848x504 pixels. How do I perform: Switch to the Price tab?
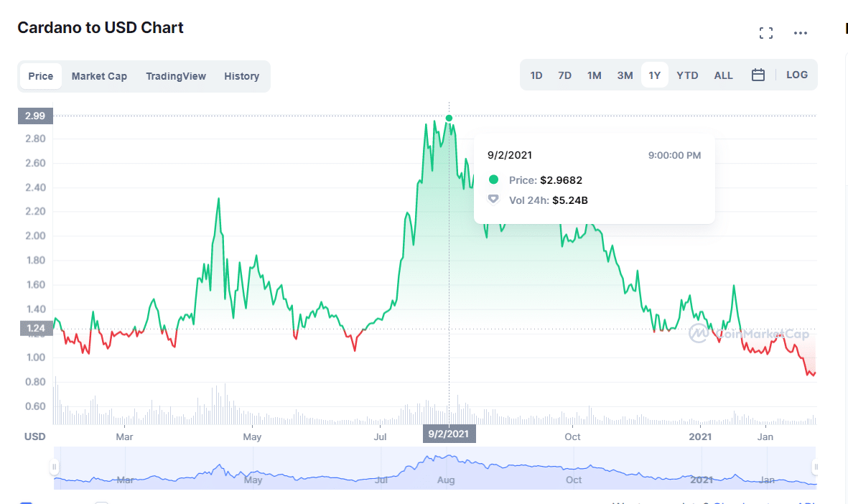40,76
